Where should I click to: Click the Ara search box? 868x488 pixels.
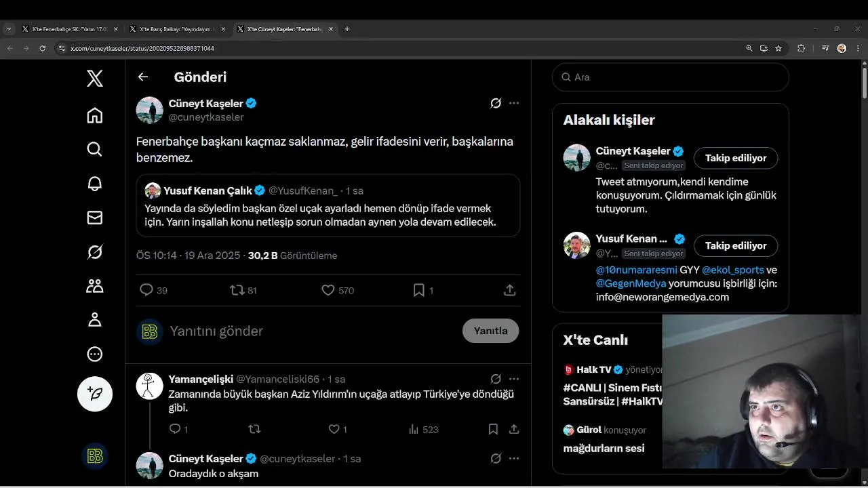[670, 77]
